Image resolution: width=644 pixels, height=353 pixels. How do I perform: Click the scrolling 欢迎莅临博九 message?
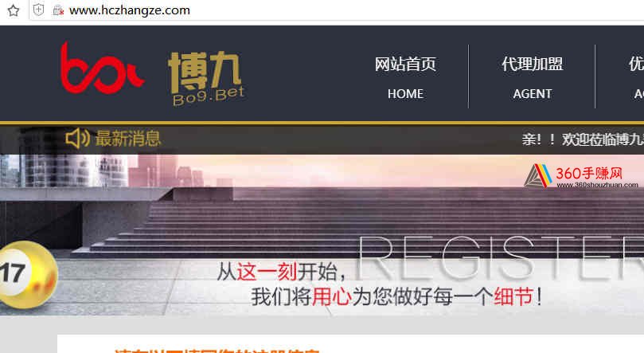point(583,139)
